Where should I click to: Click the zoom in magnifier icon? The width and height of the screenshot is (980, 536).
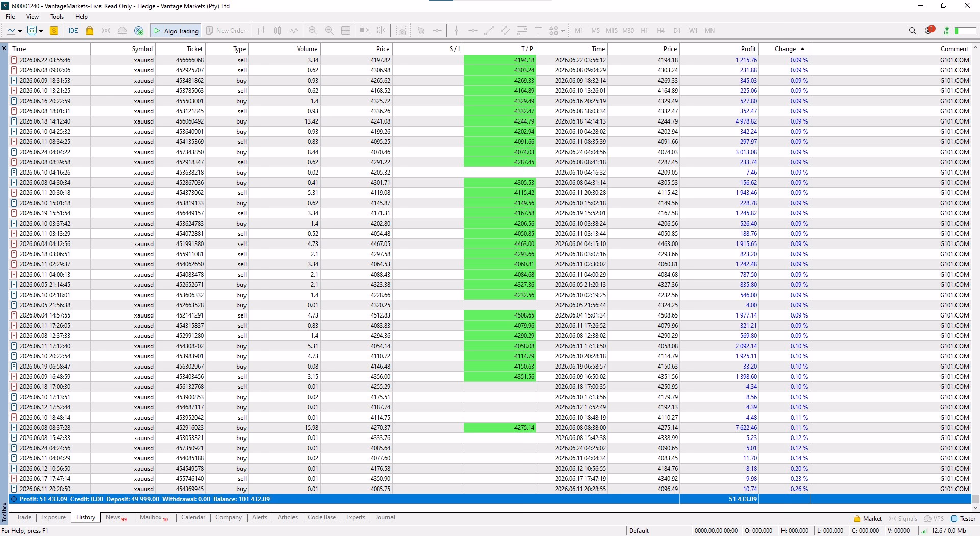(313, 31)
